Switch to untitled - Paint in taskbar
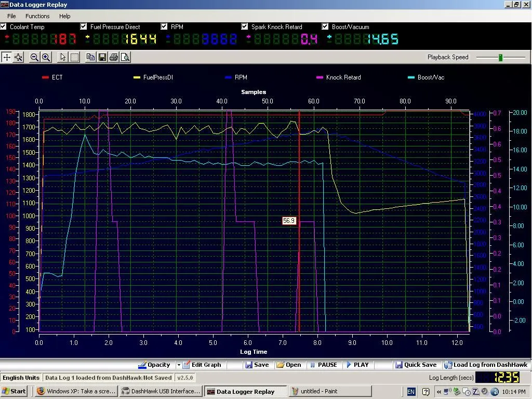The height and width of the screenshot is (399, 532). pos(330,391)
